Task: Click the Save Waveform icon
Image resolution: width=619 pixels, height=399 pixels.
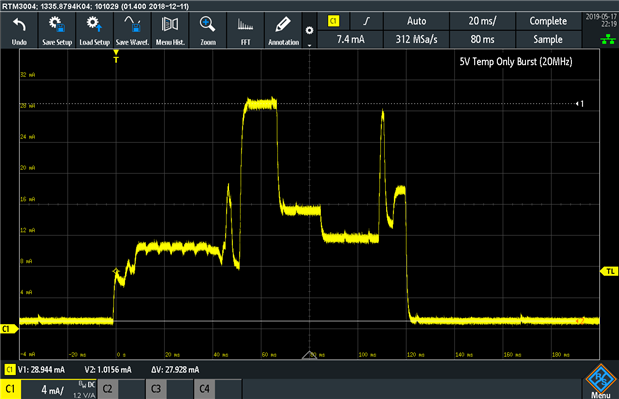Action: (x=132, y=30)
